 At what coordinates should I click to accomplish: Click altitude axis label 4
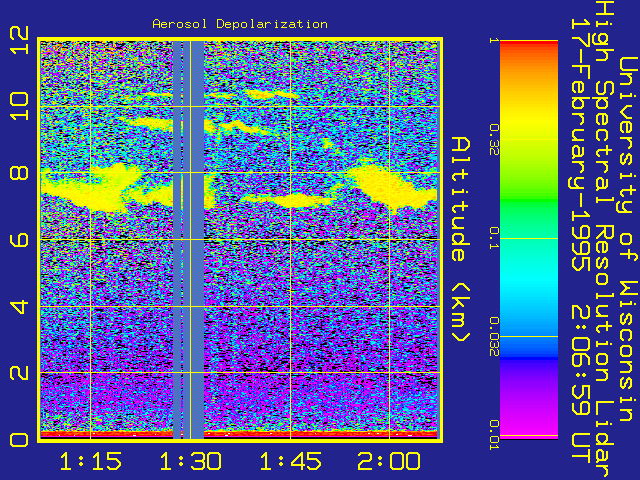click(19, 307)
